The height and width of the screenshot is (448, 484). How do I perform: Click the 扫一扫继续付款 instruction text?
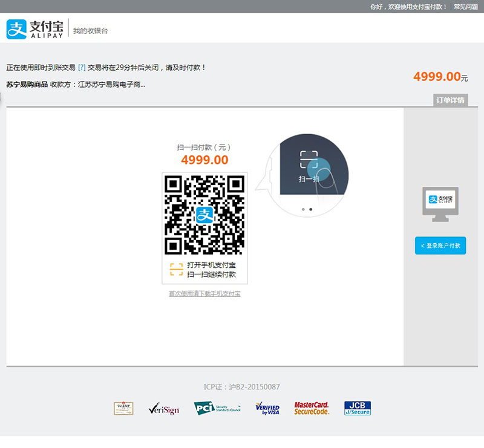pos(211,274)
